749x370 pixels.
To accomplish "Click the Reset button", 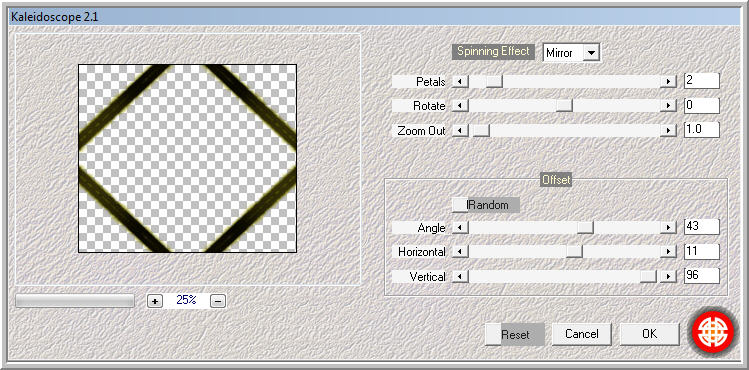I will tap(515, 334).
